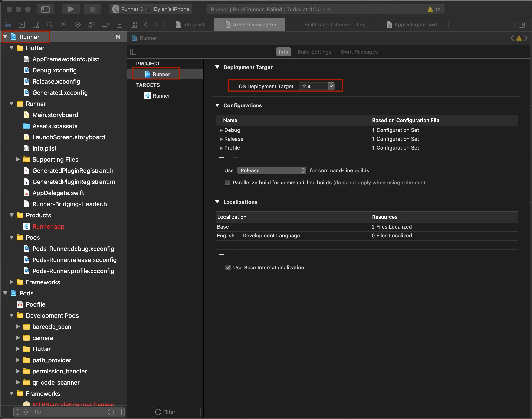This screenshot has height=419, width=532.
Task: Open the Breakpoint navigator icon
Action: (x=105, y=25)
